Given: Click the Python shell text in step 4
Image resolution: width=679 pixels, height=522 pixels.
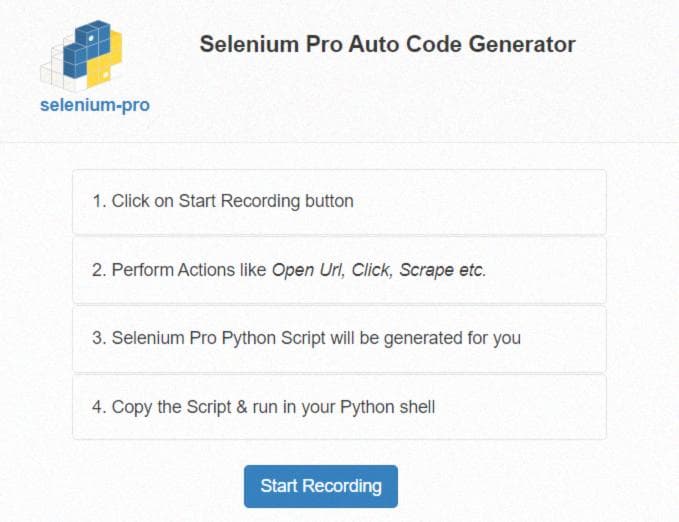Looking at the screenshot, I should click(x=388, y=408).
